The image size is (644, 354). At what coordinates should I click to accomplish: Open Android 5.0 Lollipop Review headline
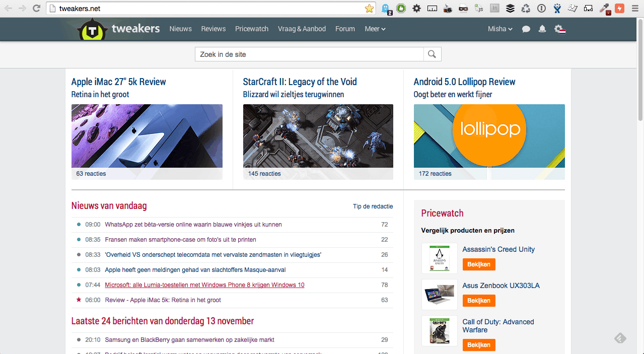464,82
